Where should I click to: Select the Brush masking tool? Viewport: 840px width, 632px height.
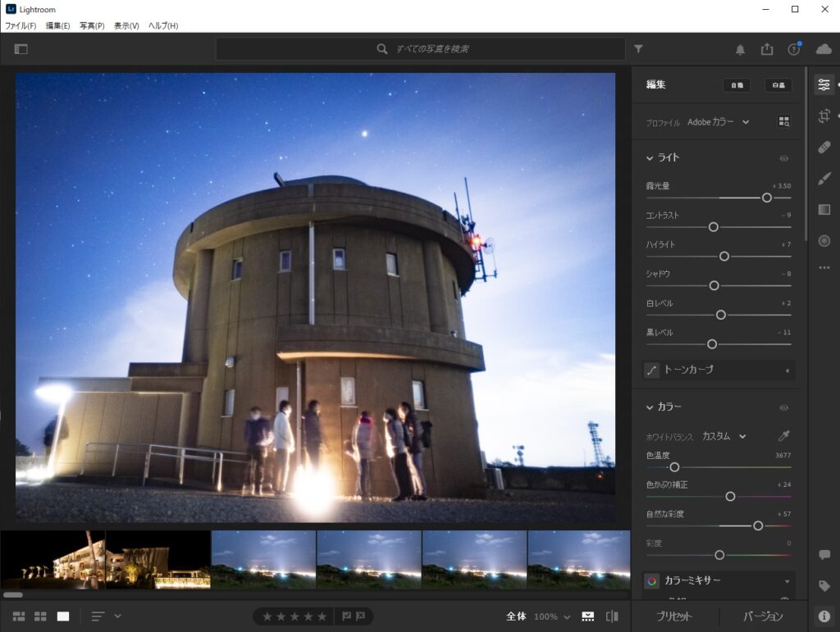pyautogui.click(x=824, y=179)
